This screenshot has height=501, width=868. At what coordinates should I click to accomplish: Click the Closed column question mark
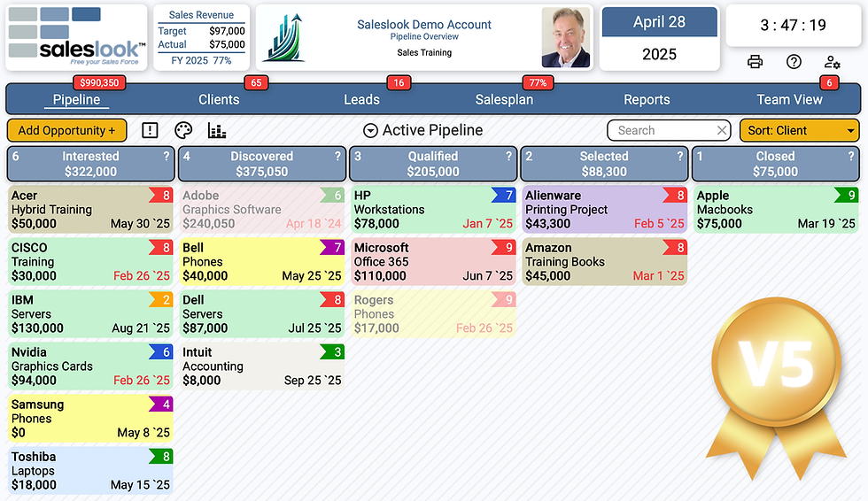coord(851,157)
